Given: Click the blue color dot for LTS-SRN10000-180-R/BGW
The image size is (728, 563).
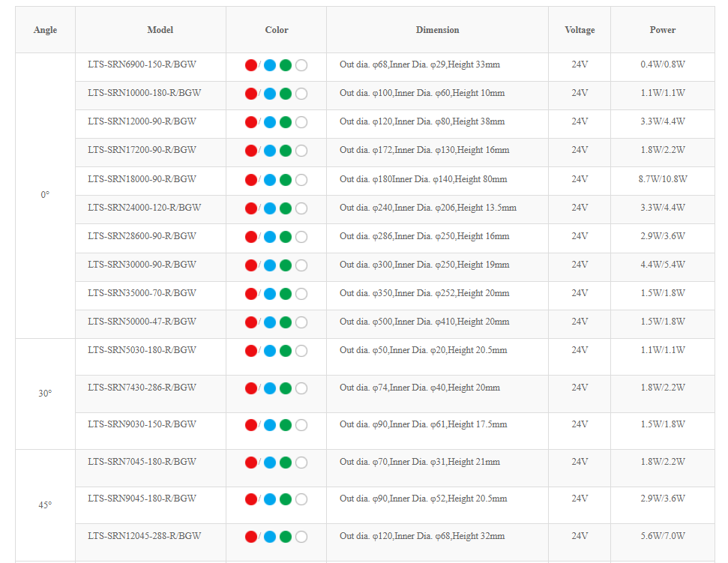Looking at the screenshot, I should (x=270, y=94).
